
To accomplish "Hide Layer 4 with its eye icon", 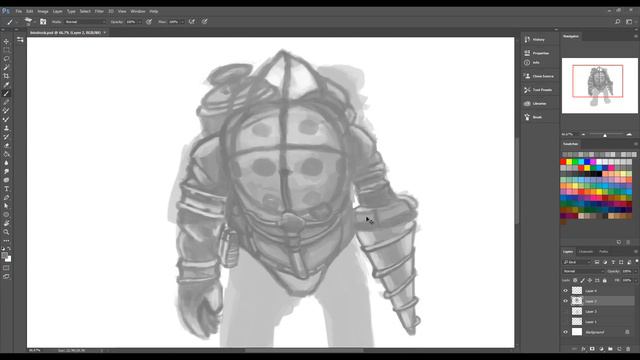I will click(566, 291).
